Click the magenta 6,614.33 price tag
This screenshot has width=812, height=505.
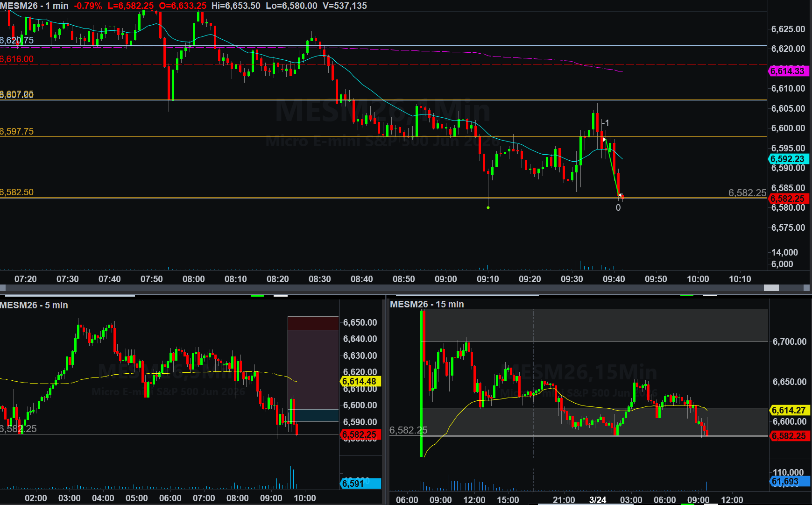click(x=788, y=71)
